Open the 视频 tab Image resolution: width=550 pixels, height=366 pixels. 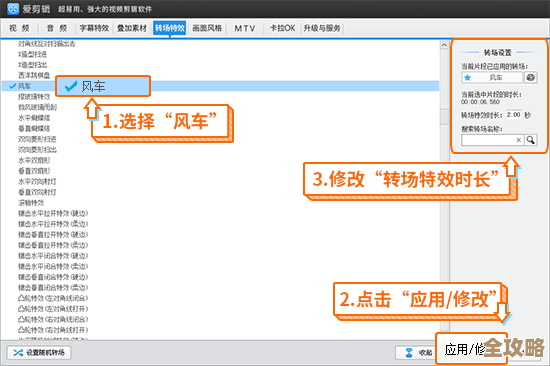tap(19, 28)
